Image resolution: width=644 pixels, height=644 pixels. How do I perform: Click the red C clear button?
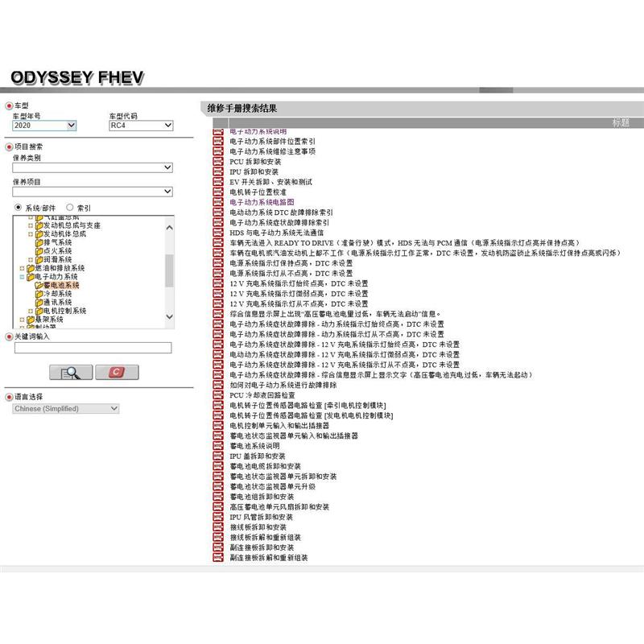[x=117, y=372]
